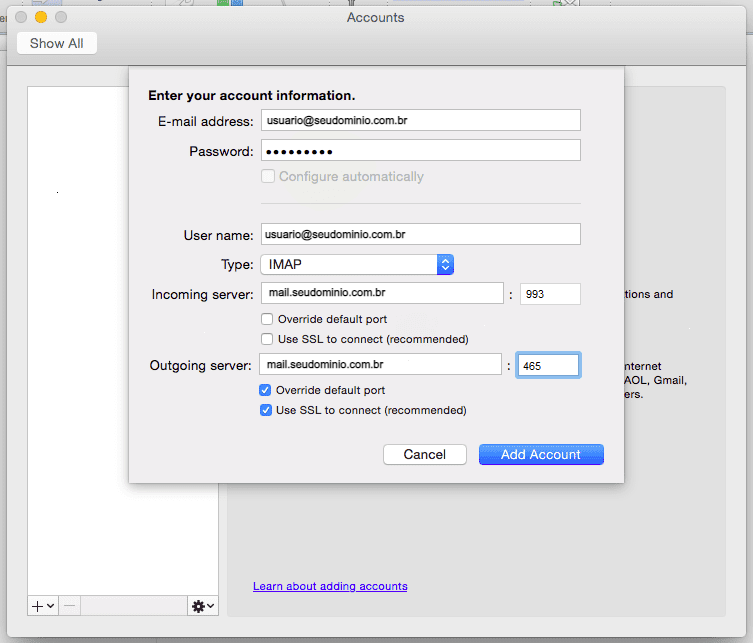This screenshot has height=643, width=753.
Task: Click the incoming port field showing 993
Action: (549, 294)
